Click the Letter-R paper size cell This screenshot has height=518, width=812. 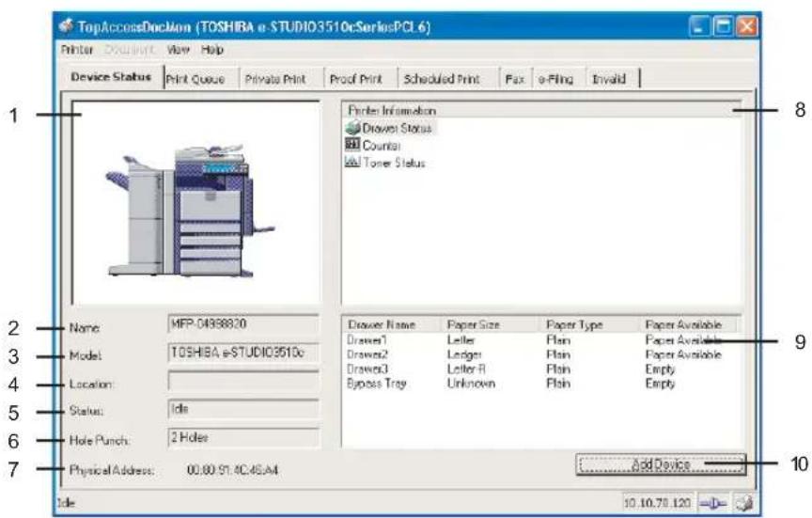[466, 369]
